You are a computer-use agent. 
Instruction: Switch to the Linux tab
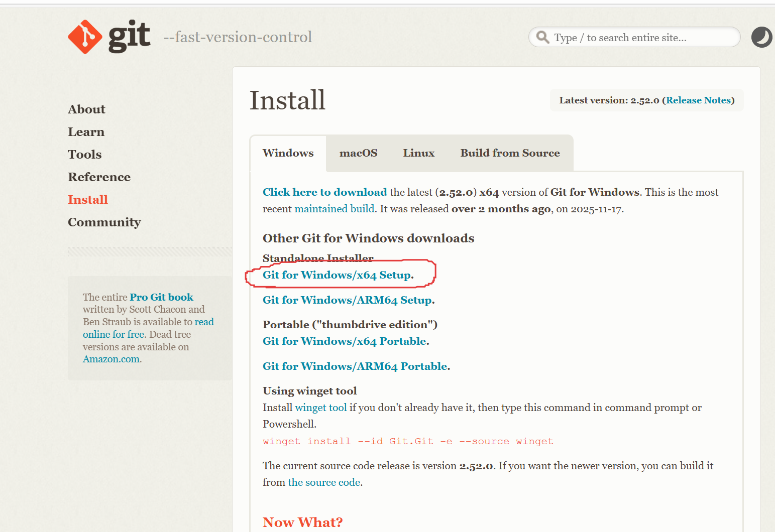click(418, 153)
